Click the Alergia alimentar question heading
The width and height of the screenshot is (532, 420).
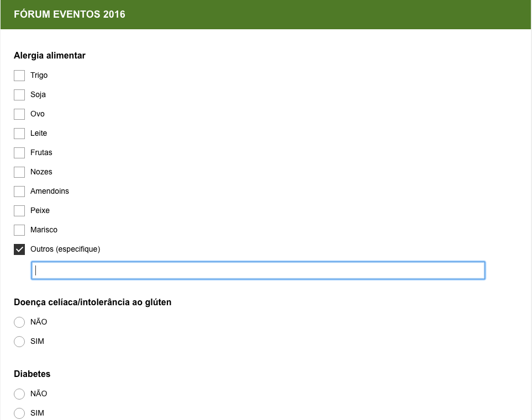click(50, 56)
